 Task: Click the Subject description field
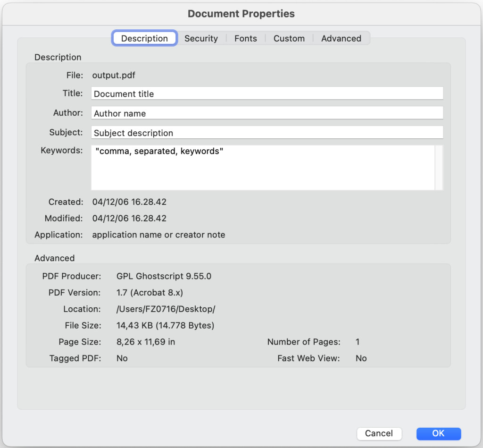click(267, 133)
